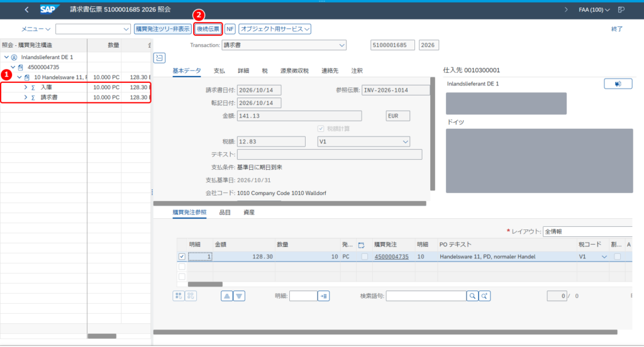Screen dimensions: 644x347
Task: Click the sigma icon of the 請求書 row
Action: 33,97
